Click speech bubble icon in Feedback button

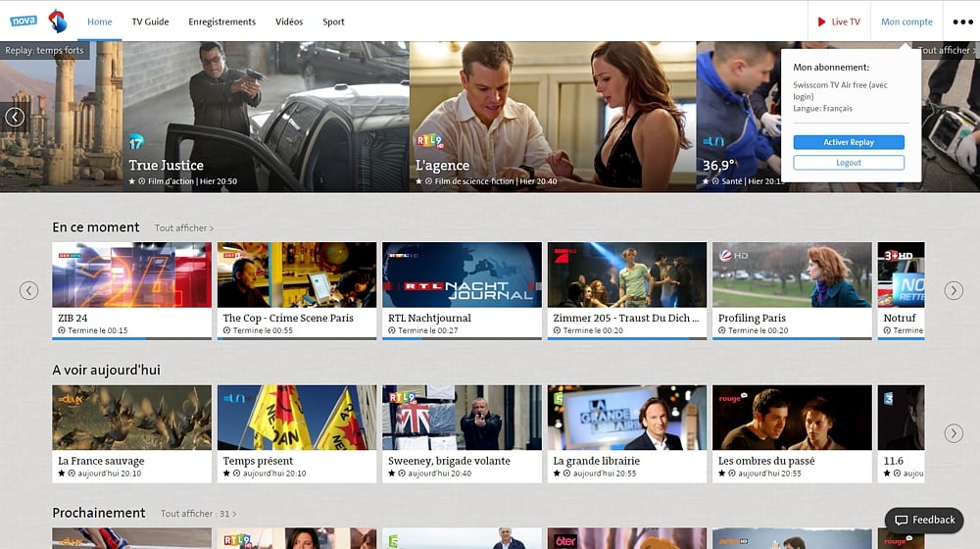(x=901, y=521)
